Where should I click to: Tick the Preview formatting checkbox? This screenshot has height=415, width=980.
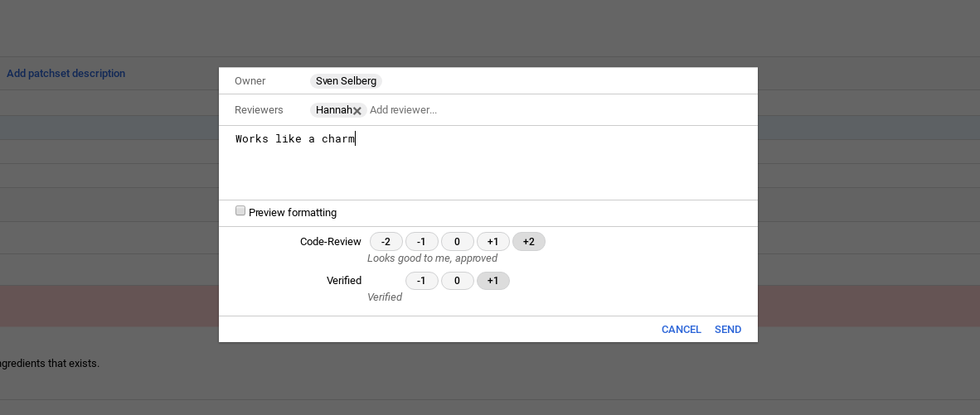click(x=240, y=211)
